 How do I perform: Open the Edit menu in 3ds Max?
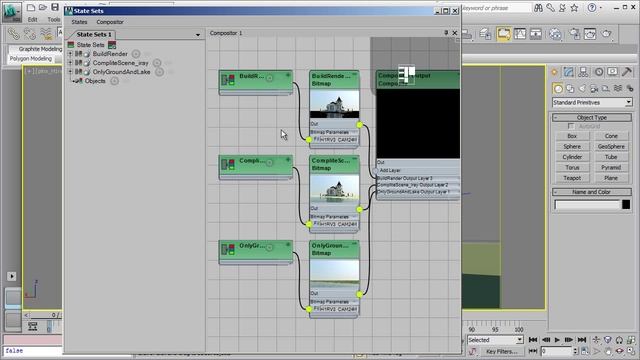33,19
